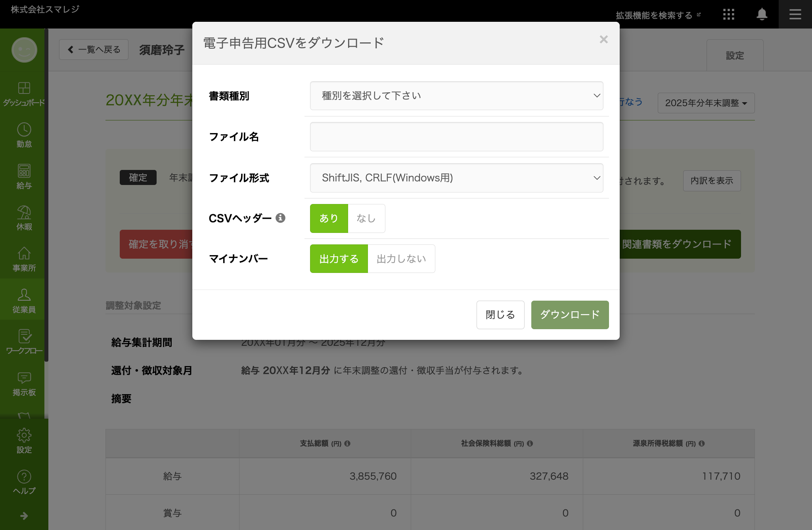This screenshot has height=530, width=812.
Task: Open the hamburger menu at top right
Action: pos(795,15)
